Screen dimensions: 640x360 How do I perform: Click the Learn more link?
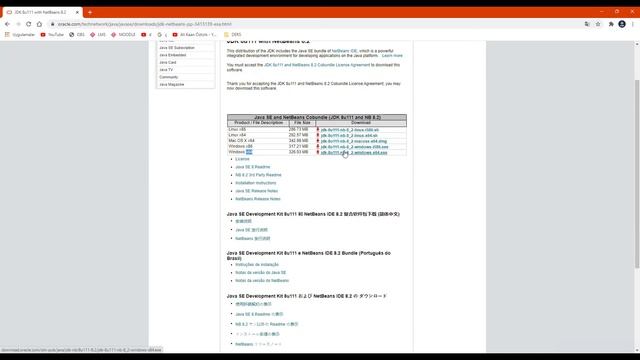point(392,56)
